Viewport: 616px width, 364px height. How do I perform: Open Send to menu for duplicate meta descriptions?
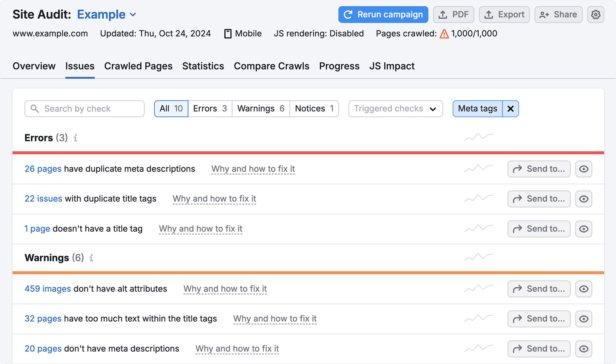(539, 169)
